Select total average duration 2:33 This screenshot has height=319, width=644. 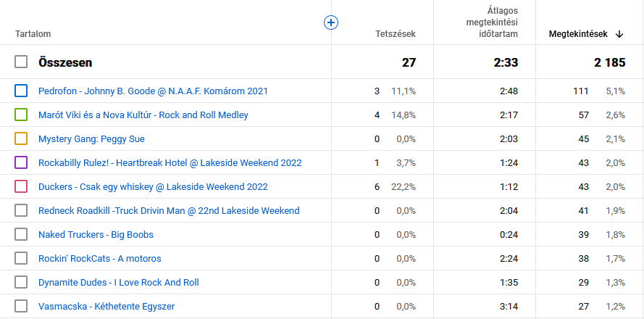506,62
